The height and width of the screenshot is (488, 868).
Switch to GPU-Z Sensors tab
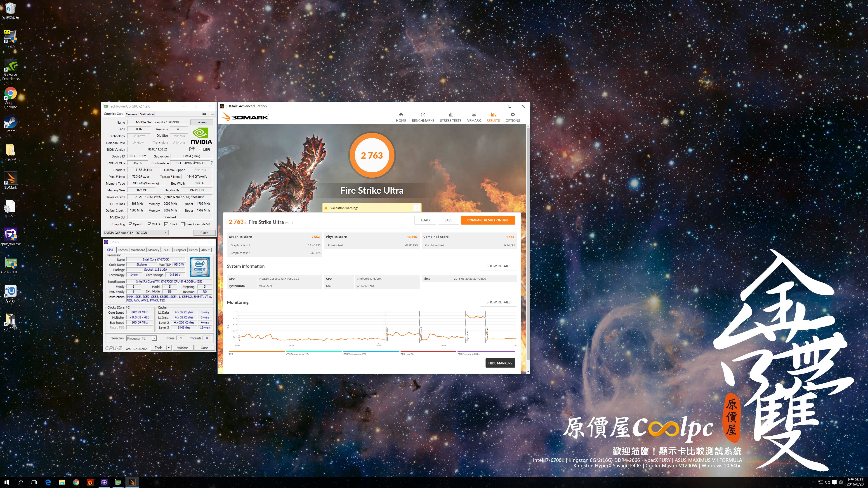pos(132,114)
